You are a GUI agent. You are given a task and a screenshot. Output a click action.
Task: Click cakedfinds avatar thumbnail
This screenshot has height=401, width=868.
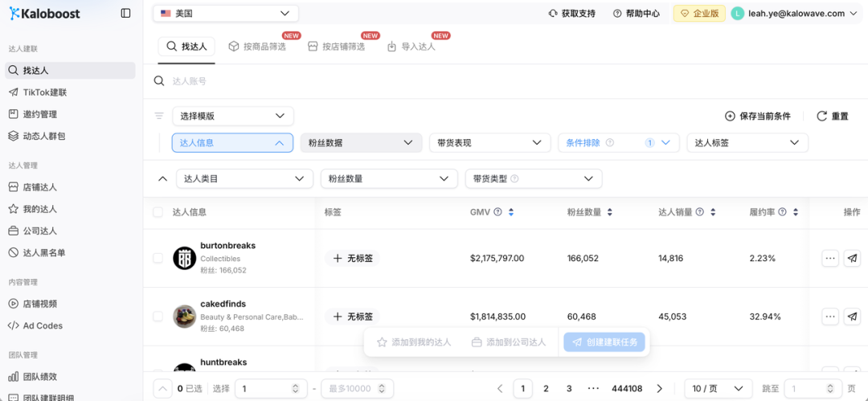184,317
